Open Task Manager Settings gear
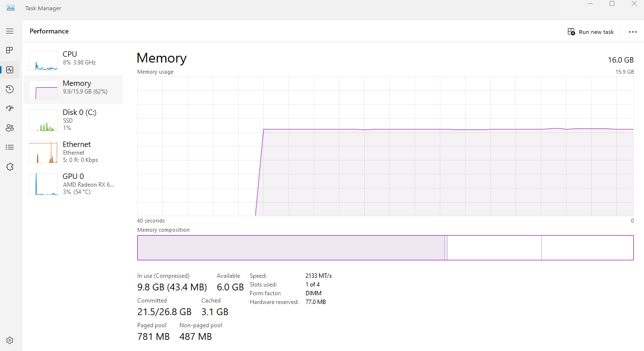This screenshot has height=351, width=644. (x=10, y=340)
